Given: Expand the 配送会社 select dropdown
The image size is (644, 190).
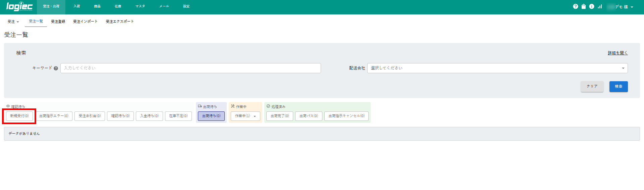Looking at the screenshot, I should point(497,68).
